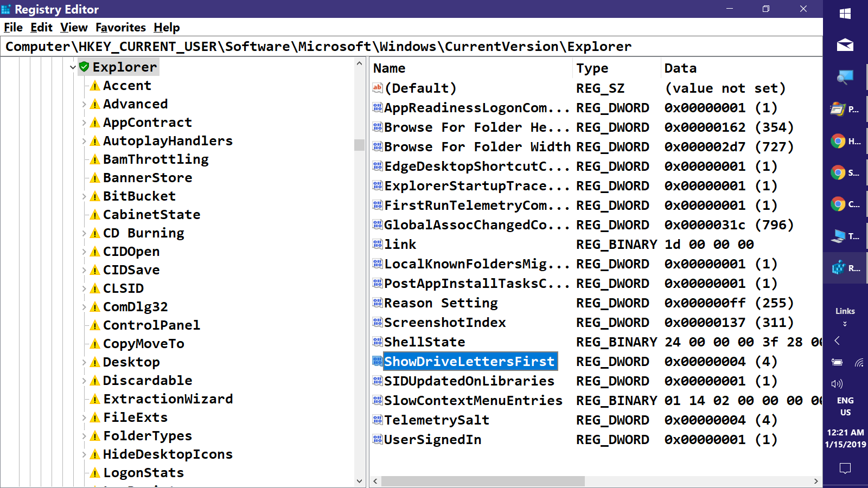Click the string value icon beside (Default)
This screenshot has height=488, width=868.
pyautogui.click(x=378, y=88)
